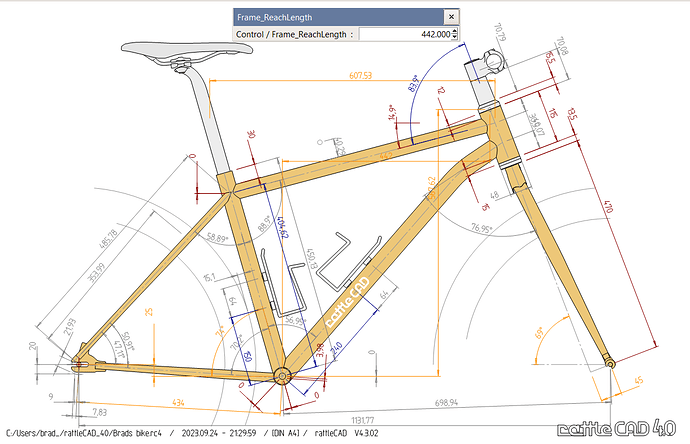Image resolution: width=690 pixels, height=444 pixels.
Task: Select the gray 9 dimension at bottom left
Action: pyautogui.click(x=51, y=396)
